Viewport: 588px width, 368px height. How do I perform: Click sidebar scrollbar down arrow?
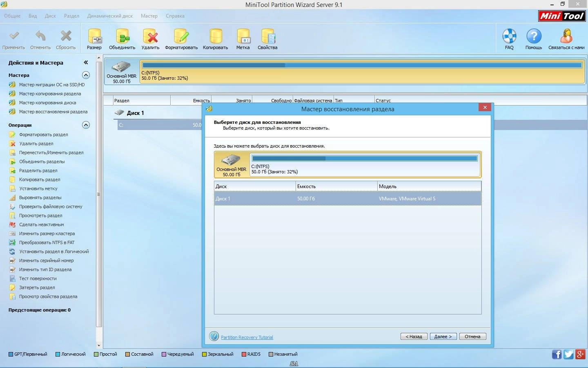pos(98,346)
